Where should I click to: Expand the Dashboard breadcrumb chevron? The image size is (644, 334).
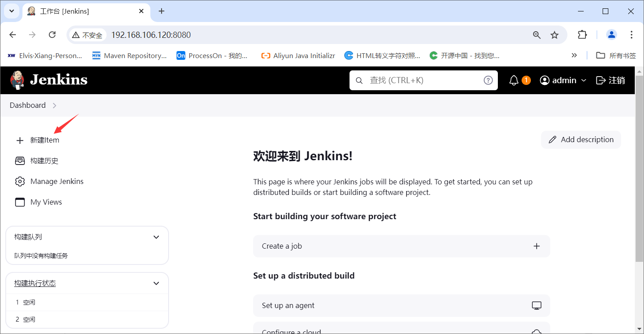55,106
